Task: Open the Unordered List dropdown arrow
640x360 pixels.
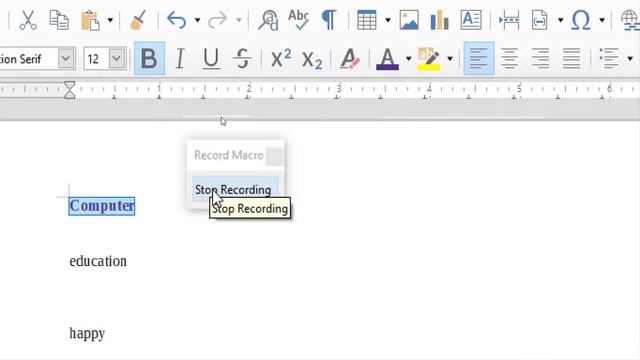Action: 630,59
